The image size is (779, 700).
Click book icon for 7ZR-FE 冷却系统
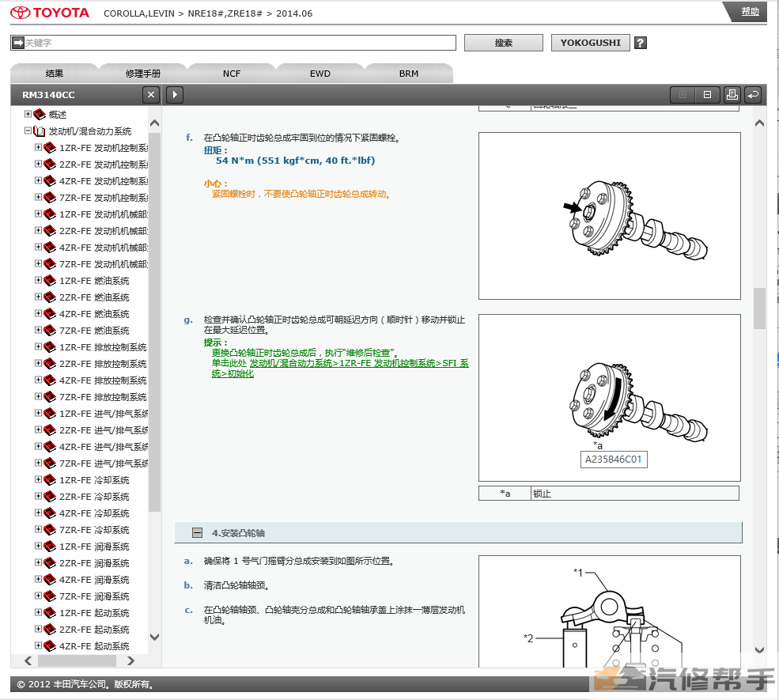coord(50,530)
